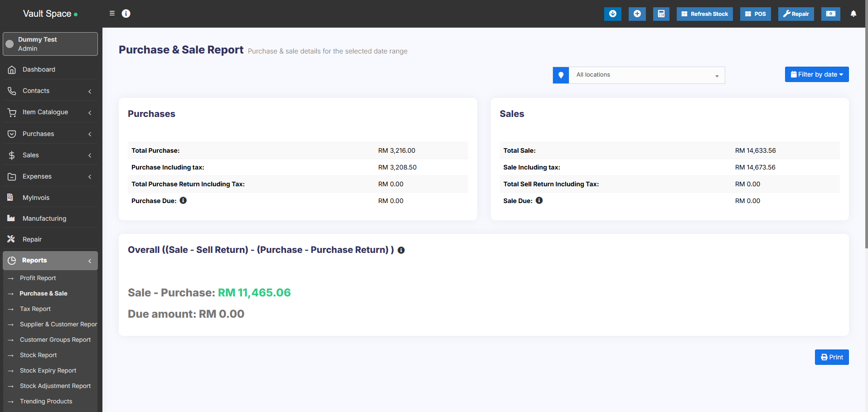Click the plus circle icon in header
Screen dimensions: 868x412
[x=637, y=14]
